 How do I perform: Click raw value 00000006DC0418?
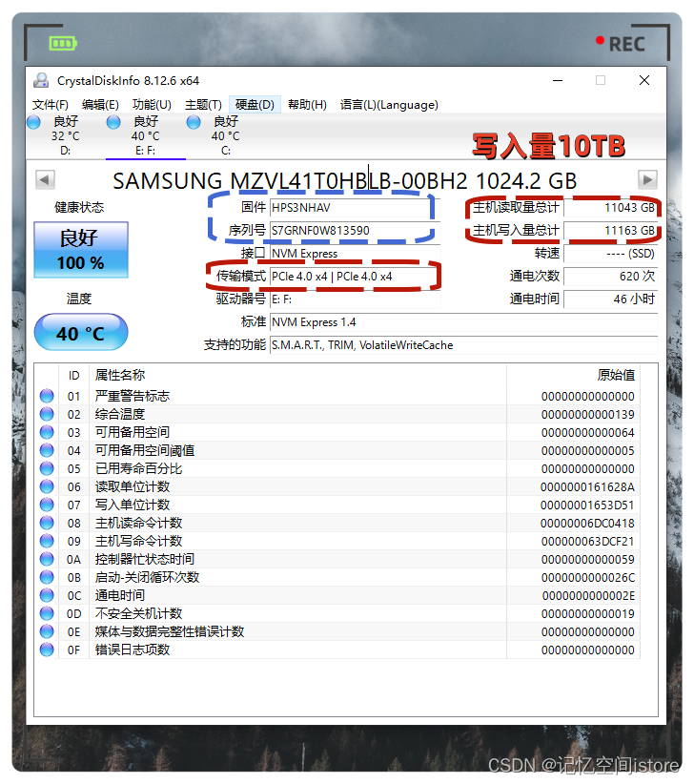(587, 524)
